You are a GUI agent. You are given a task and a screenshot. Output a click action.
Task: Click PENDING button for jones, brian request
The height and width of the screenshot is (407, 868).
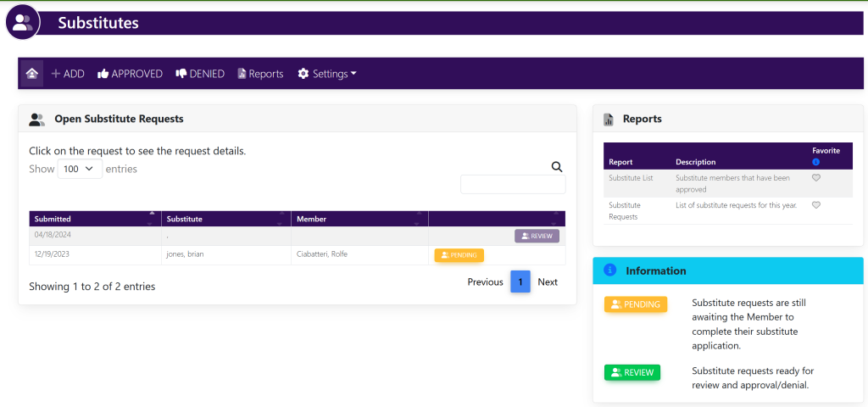(459, 255)
